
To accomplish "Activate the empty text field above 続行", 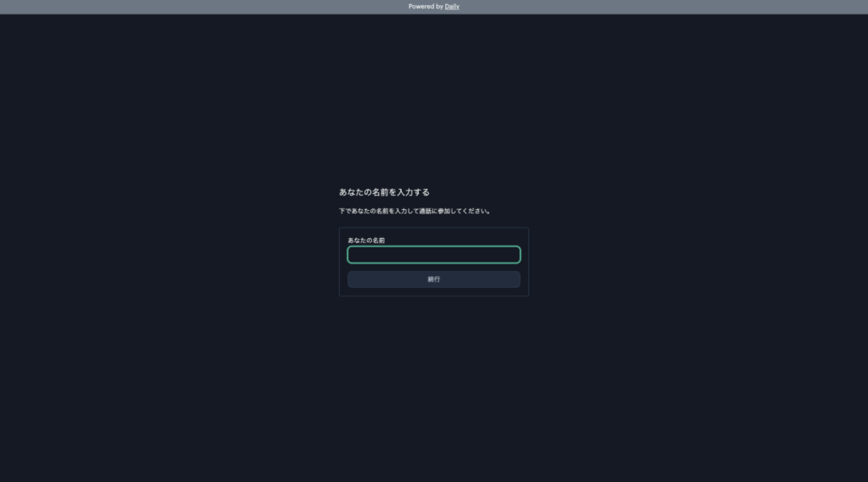I will click(x=433, y=255).
